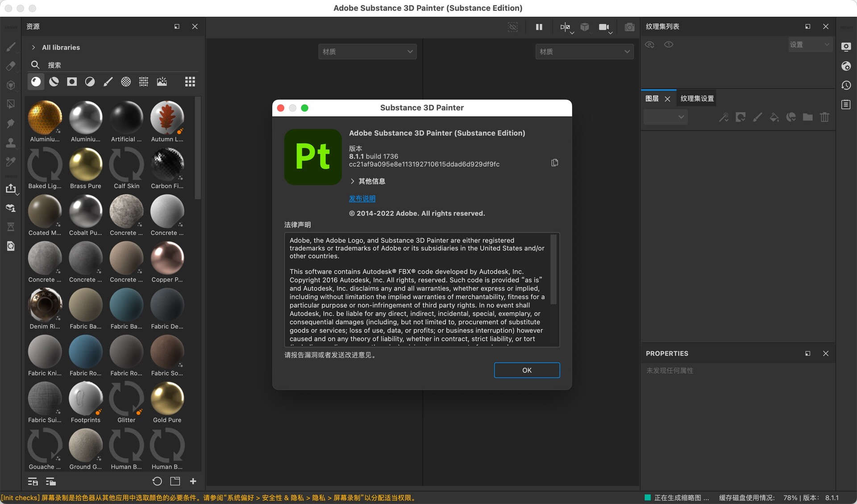Click the plus icon to import resources

193,481
